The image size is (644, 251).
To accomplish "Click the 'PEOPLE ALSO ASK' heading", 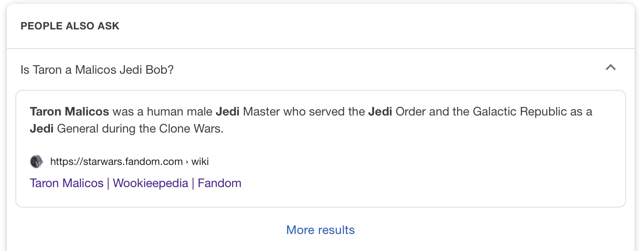I will tap(70, 26).
